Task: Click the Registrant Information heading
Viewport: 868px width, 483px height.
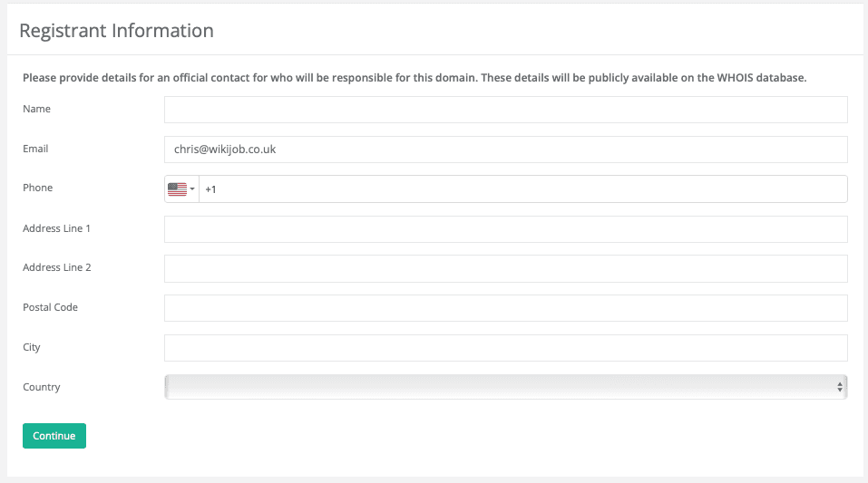Action: pyautogui.click(x=116, y=31)
